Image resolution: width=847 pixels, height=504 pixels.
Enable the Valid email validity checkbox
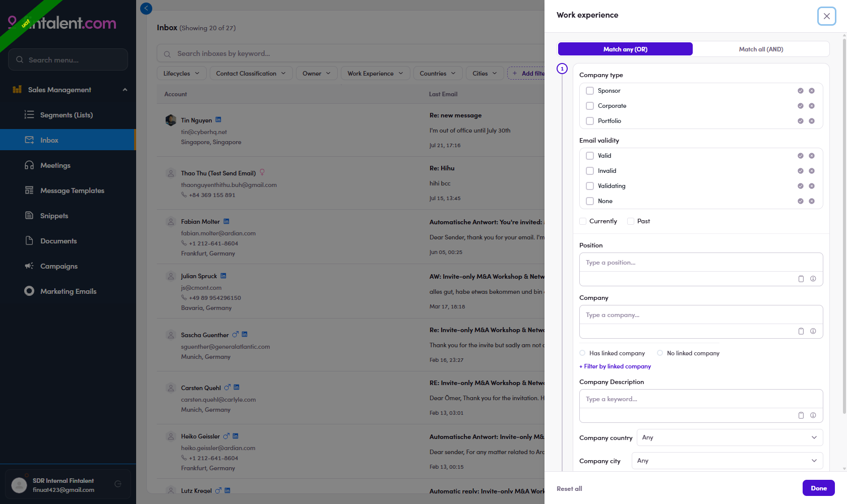coord(590,156)
